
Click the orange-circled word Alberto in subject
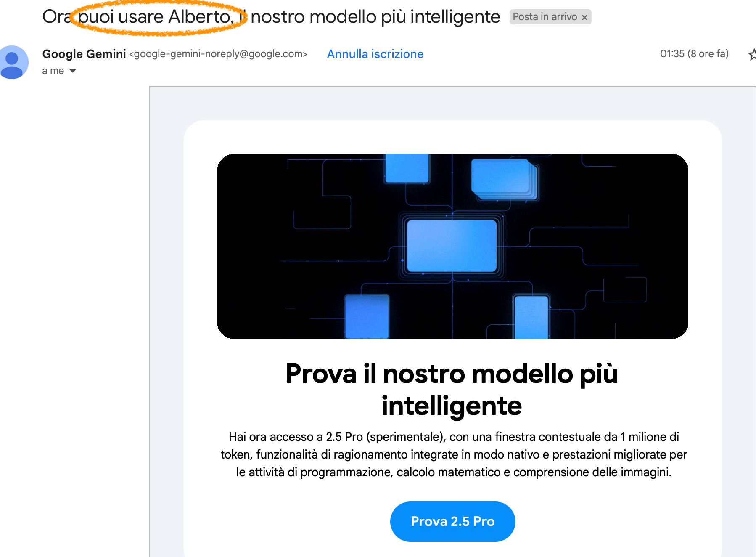pos(201,17)
